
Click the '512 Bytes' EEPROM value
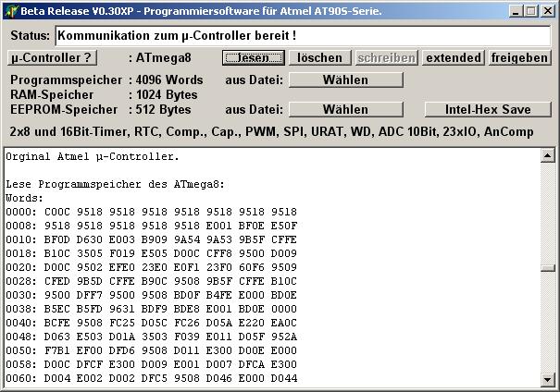[x=163, y=109]
